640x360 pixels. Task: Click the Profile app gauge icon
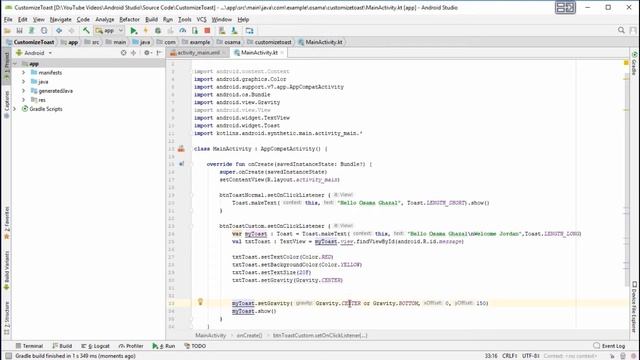(182, 31)
